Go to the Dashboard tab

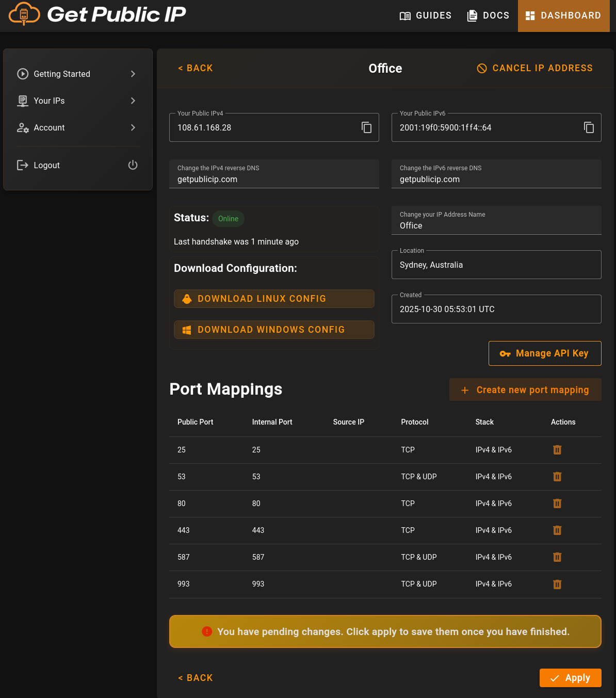[563, 15]
